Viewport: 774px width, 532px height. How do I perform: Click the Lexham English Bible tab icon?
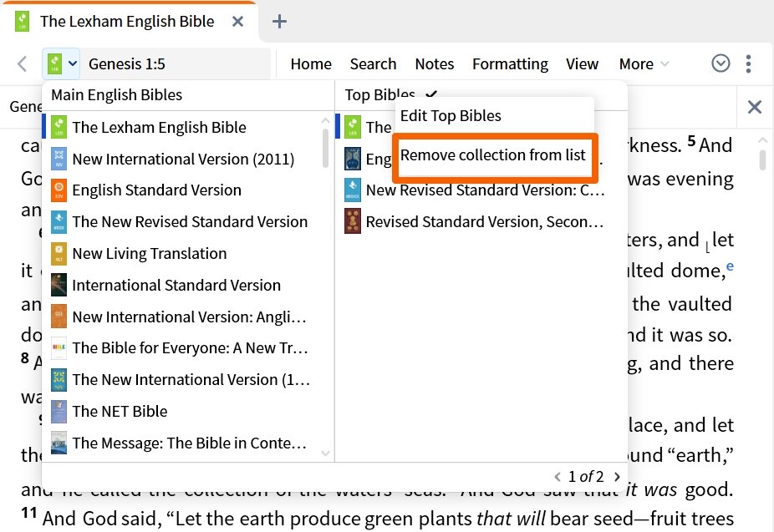[22, 22]
